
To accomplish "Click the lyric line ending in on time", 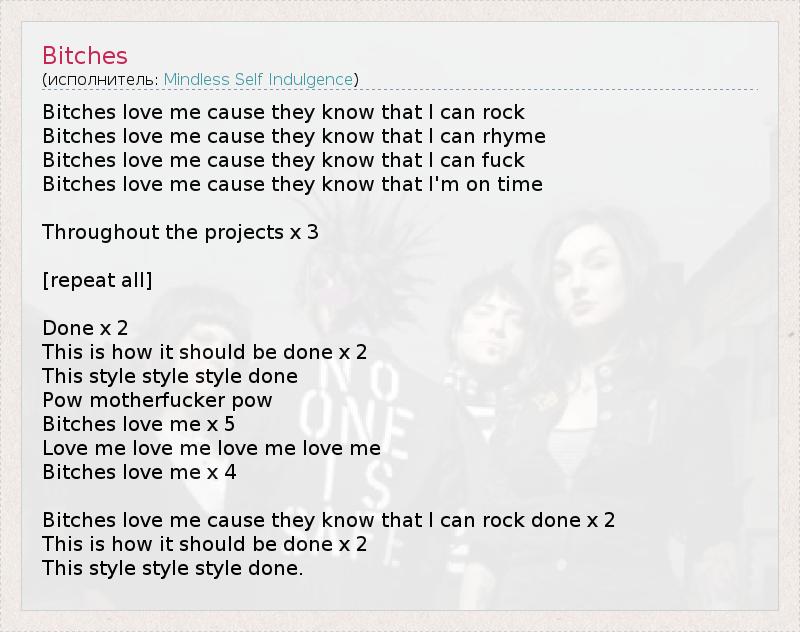I will pos(292,184).
